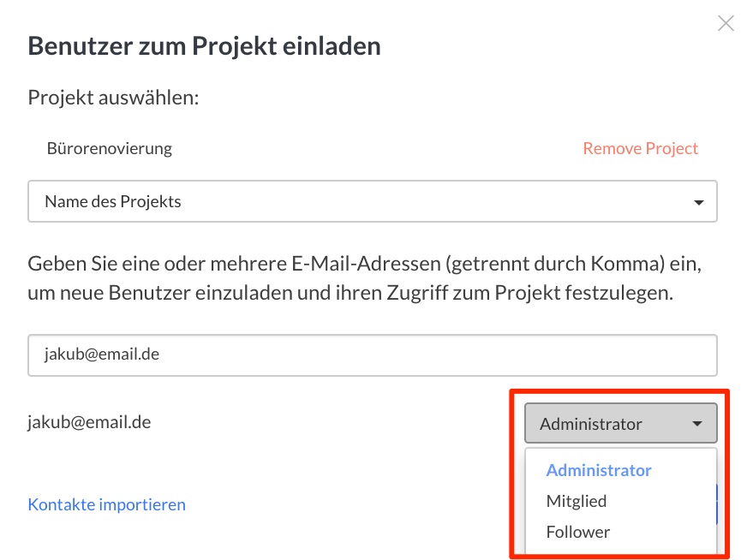Open the Kontakte importieren link
This screenshot has height=560, width=747.
[x=107, y=504]
